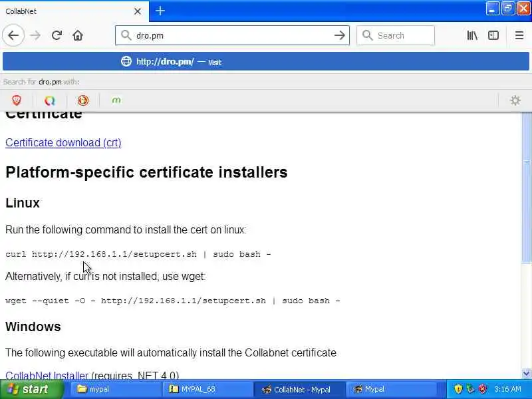The width and height of the screenshot is (532, 399).
Task: Click the curl setupcert.sh command text
Action: pyautogui.click(x=138, y=254)
